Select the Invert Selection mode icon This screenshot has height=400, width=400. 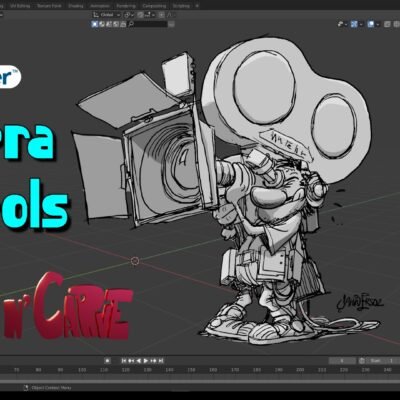[116, 24]
